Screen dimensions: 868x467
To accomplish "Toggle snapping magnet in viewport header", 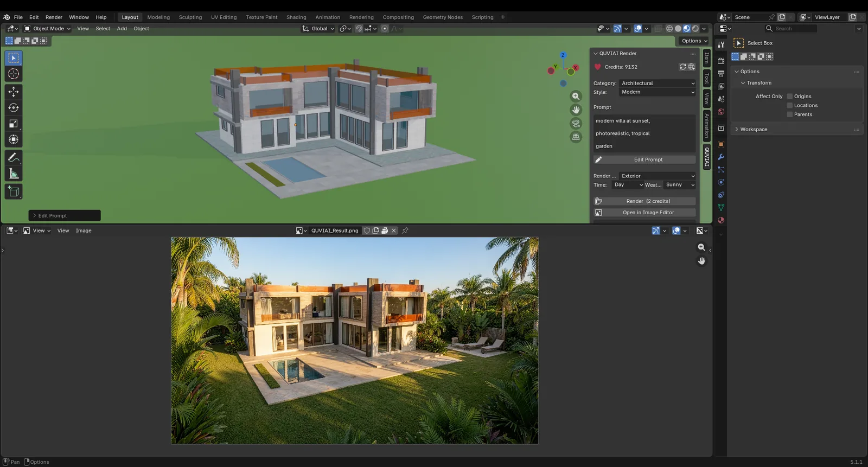I will click(359, 29).
